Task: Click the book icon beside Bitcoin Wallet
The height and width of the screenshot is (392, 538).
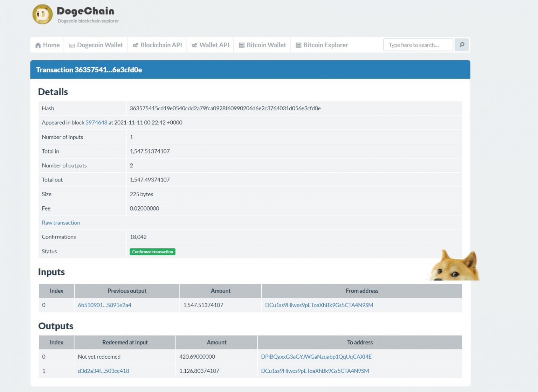Action: point(241,45)
